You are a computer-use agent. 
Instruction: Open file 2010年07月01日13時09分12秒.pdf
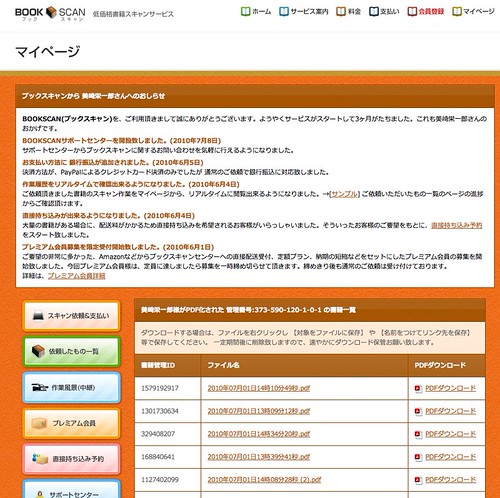[259, 411]
